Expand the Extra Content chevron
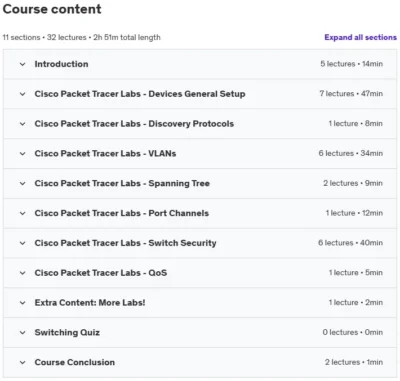 tap(22, 303)
